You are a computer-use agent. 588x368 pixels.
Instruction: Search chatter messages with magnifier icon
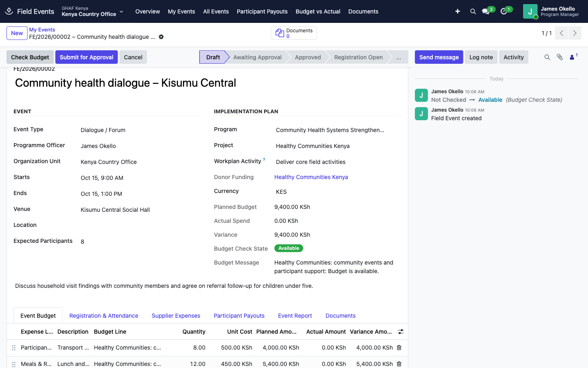[x=547, y=57]
